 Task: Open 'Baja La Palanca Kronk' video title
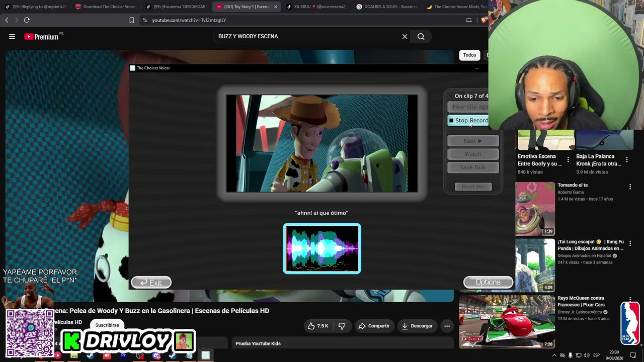coord(599,160)
